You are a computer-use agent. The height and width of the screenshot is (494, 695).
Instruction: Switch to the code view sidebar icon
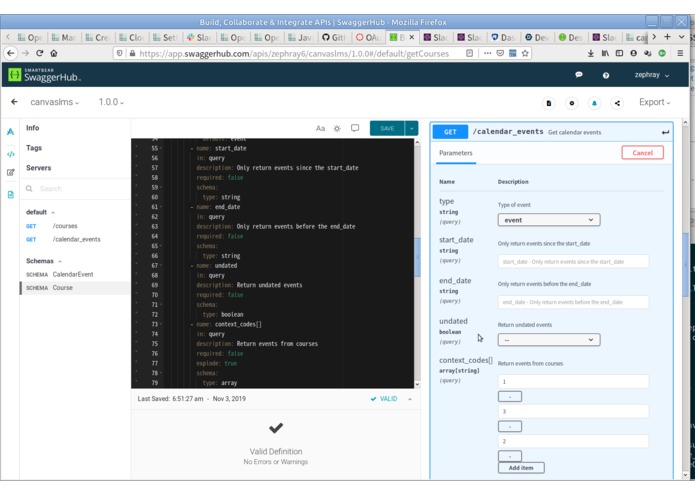(11, 154)
